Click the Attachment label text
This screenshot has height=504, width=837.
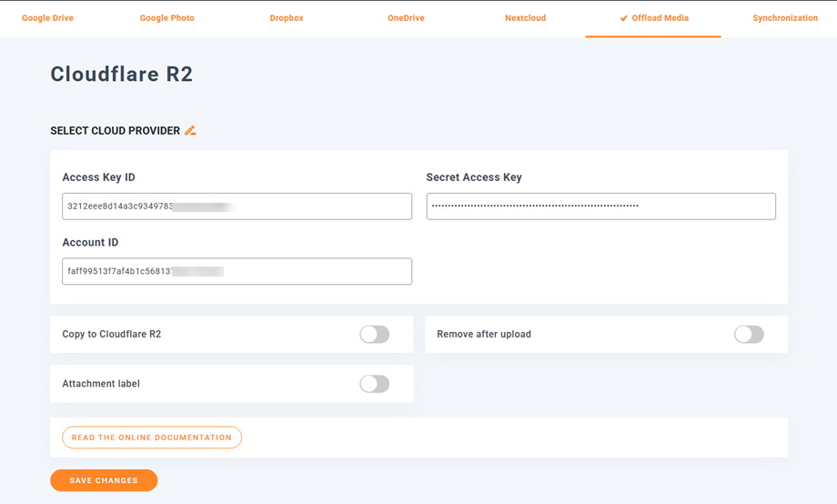[101, 384]
